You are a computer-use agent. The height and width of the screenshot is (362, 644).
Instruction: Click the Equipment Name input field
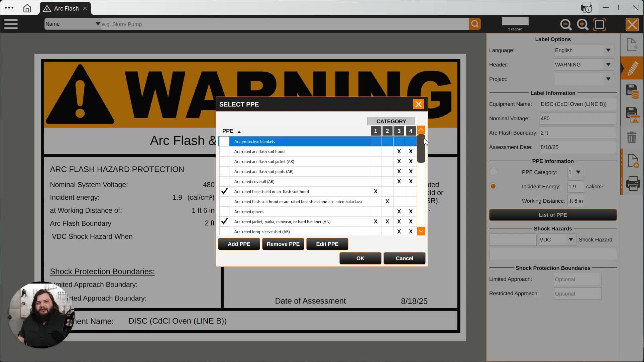578,104
